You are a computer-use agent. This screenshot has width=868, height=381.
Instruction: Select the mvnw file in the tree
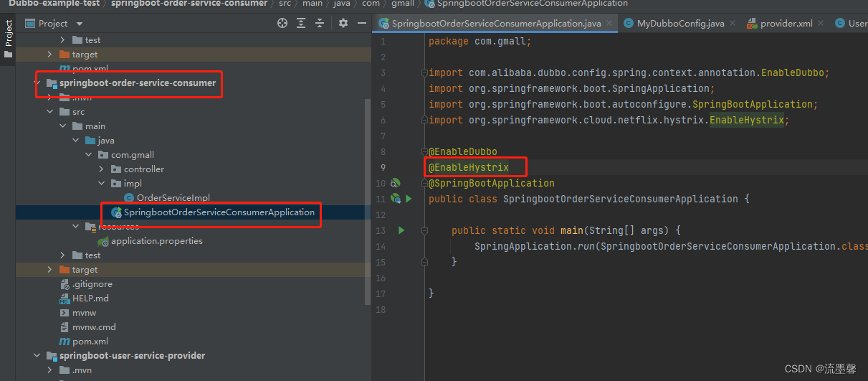tap(84, 313)
